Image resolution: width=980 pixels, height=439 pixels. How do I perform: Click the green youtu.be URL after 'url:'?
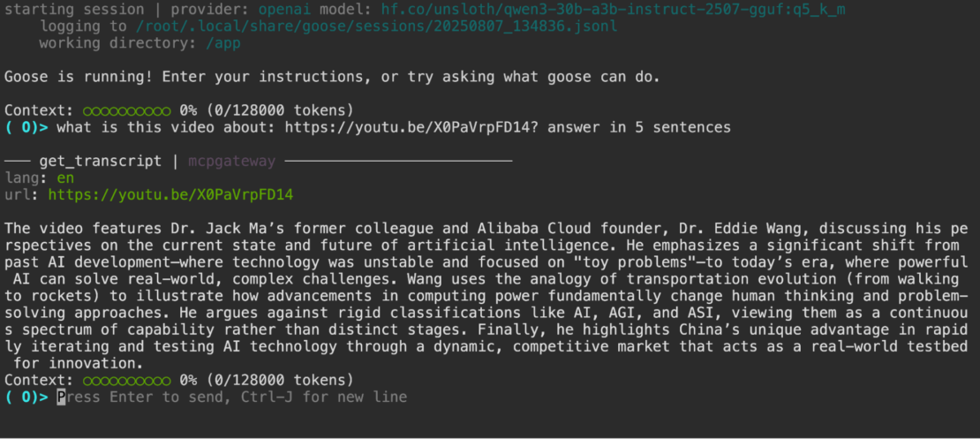170,194
